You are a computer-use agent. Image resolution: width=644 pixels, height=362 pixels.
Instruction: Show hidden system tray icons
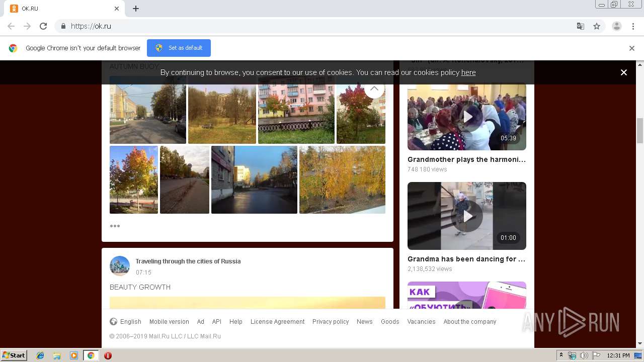point(561,355)
